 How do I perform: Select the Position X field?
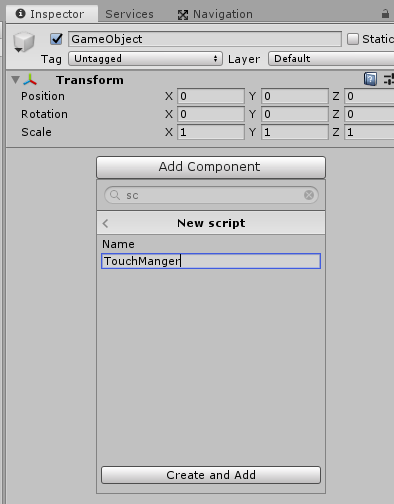click(211, 96)
